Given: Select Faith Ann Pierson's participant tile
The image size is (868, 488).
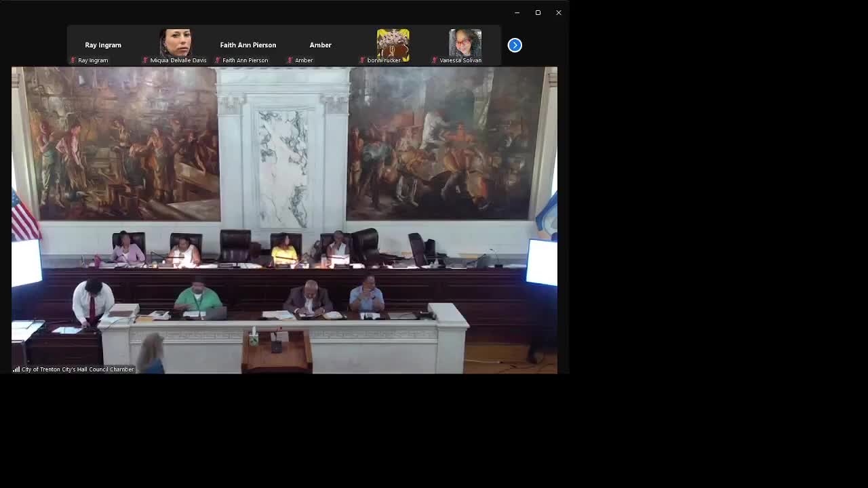Looking at the screenshot, I should [x=248, y=45].
